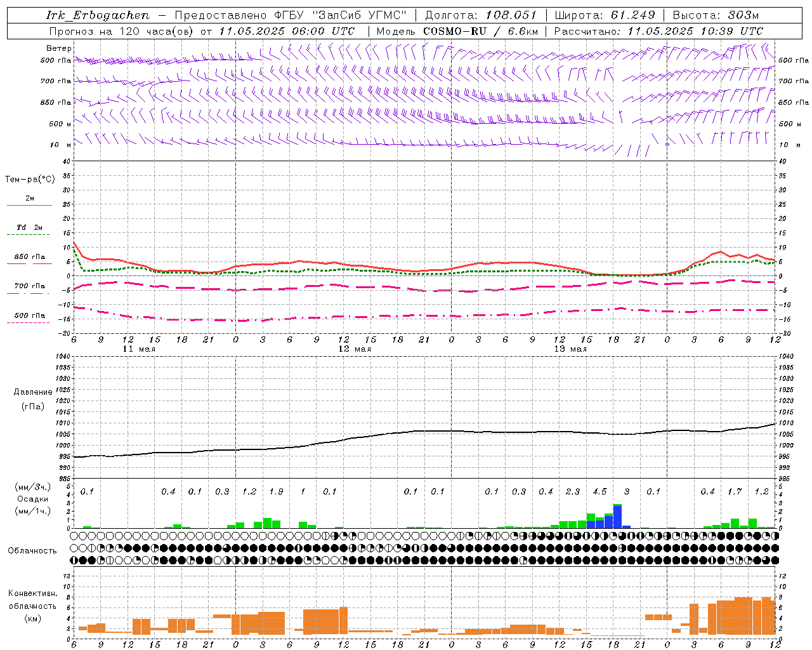The height and width of the screenshot is (650, 812).
Task: Click the model name COSMO-RU
Action: (x=455, y=31)
